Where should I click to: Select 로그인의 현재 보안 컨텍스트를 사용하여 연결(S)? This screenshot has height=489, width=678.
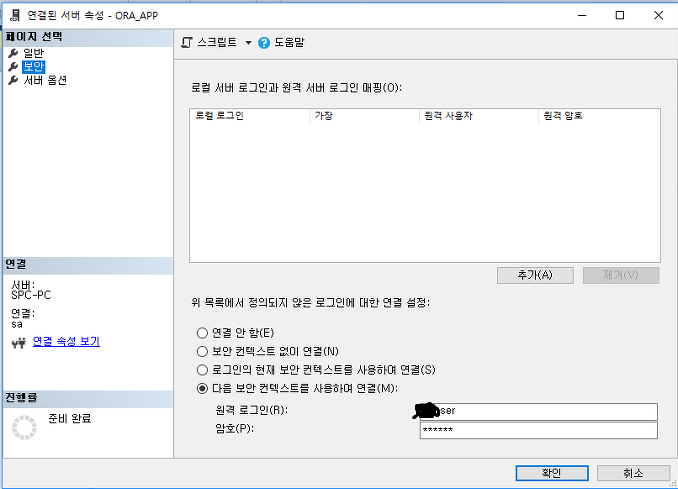202,370
